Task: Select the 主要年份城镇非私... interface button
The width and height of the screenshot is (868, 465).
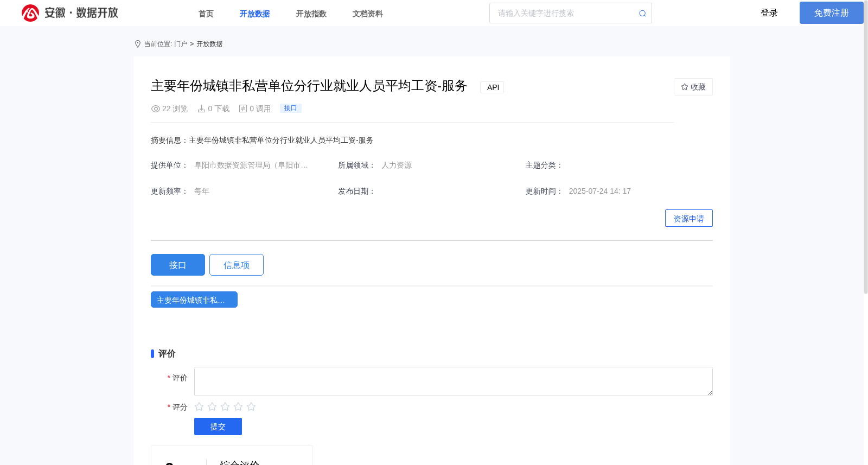Action: tap(194, 300)
